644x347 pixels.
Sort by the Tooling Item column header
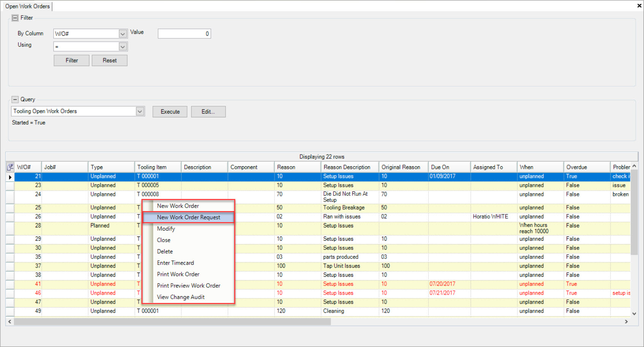pos(158,167)
